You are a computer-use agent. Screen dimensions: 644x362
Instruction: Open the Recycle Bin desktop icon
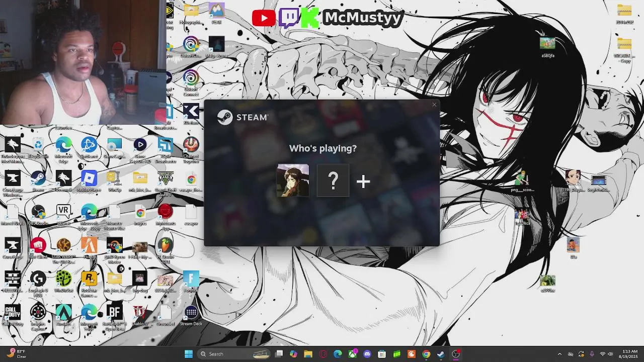coord(38,149)
